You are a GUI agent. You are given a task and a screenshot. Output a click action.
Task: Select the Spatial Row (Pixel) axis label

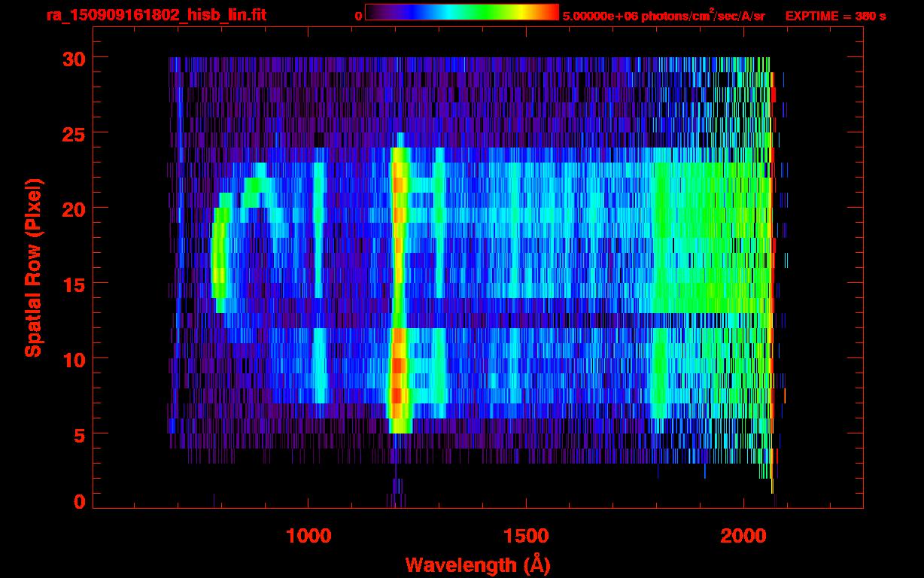34,267
